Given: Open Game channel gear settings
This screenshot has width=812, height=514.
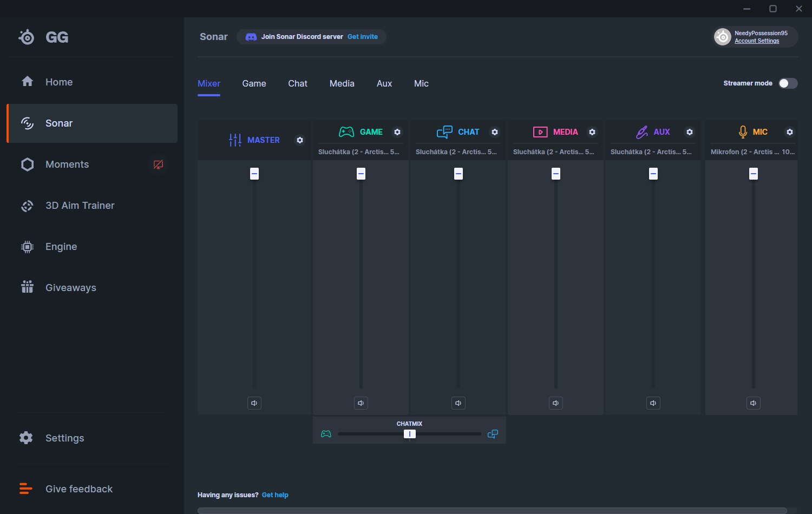Looking at the screenshot, I should click(x=397, y=132).
